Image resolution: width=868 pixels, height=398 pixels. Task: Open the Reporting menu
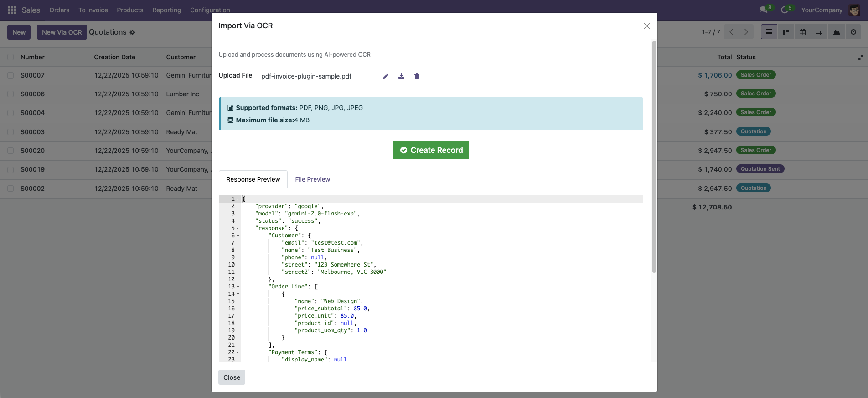tap(166, 10)
